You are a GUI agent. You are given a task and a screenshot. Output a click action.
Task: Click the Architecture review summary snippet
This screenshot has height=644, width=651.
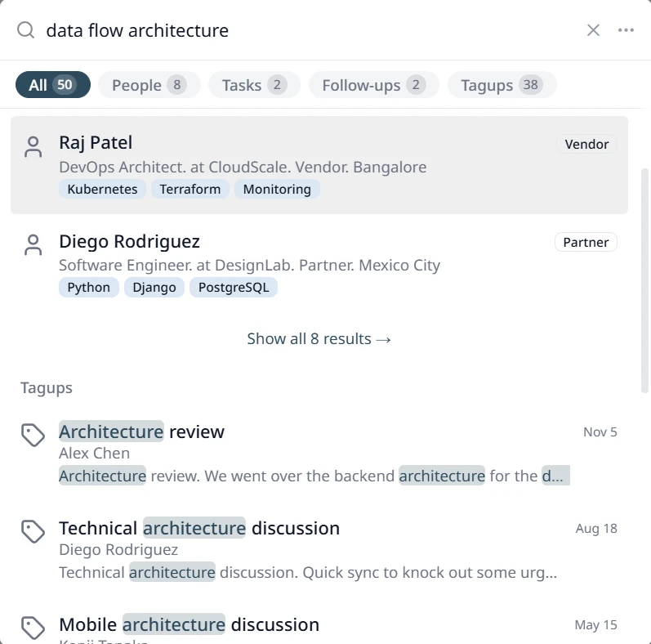314,476
